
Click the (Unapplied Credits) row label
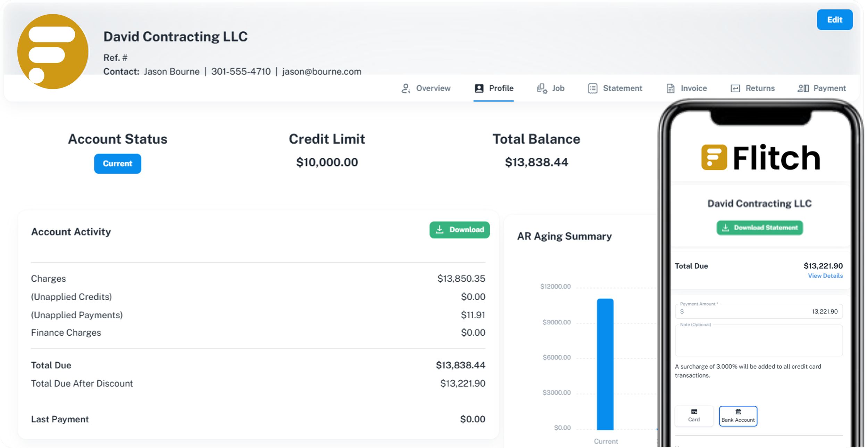point(72,297)
